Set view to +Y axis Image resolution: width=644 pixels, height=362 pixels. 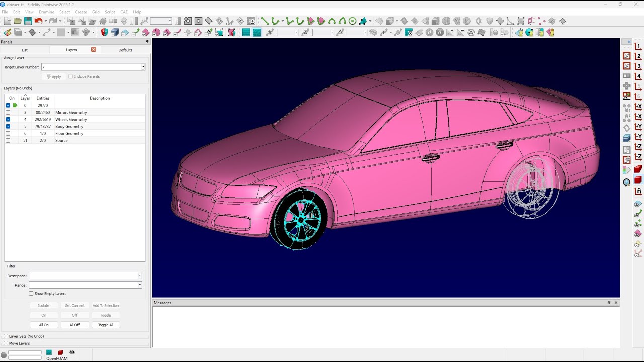click(x=638, y=127)
